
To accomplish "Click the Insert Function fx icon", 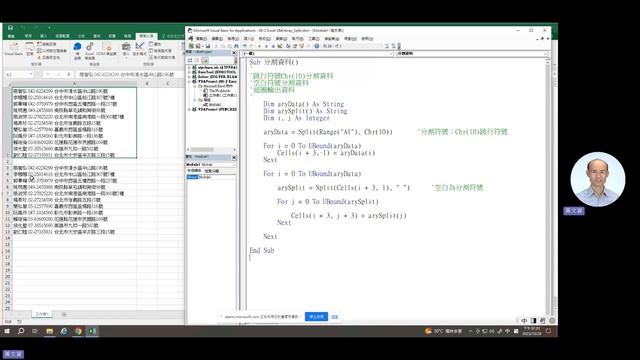I will (x=69, y=74).
